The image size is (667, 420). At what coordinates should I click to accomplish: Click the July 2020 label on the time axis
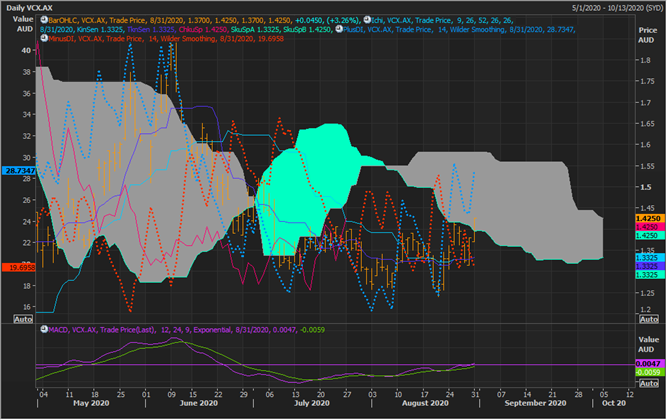click(x=312, y=403)
